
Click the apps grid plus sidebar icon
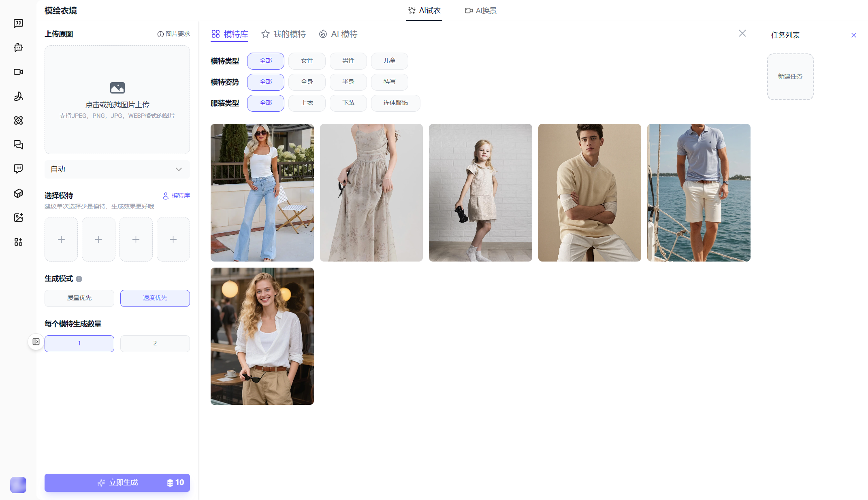coord(18,242)
